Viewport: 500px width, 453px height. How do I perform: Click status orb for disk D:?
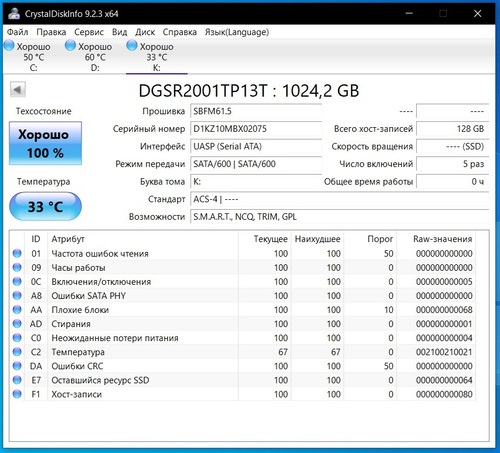(70, 45)
